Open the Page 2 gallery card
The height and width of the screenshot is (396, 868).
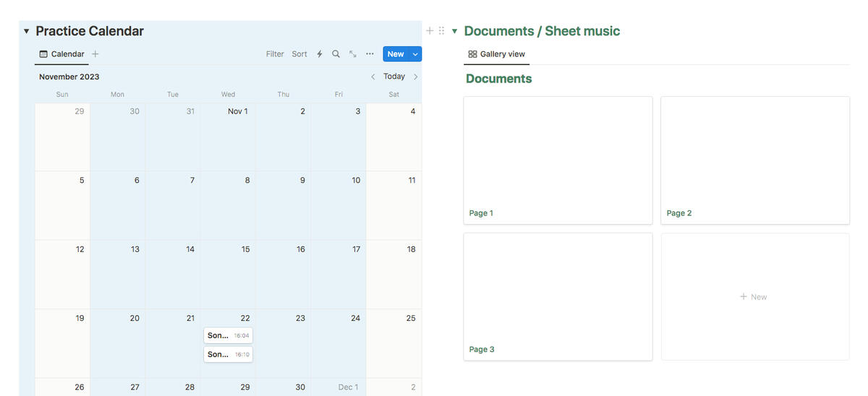755,160
